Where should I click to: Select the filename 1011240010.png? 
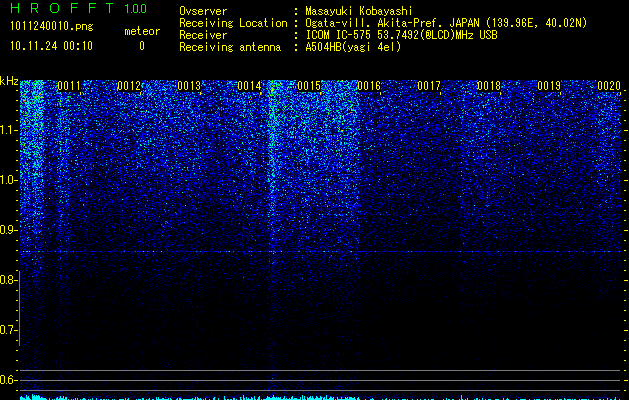[x=52, y=26]
